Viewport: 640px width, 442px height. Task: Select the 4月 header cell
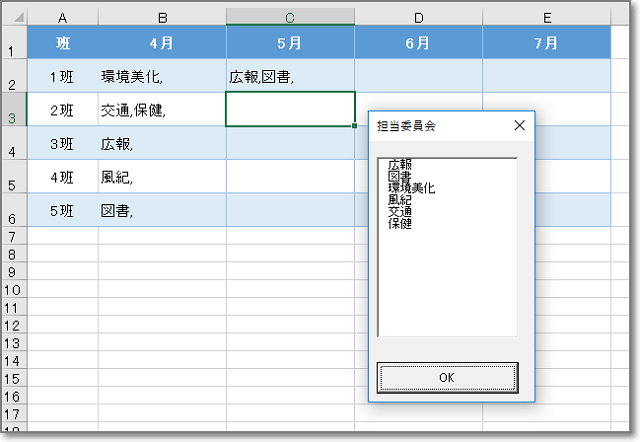point(162,44)
